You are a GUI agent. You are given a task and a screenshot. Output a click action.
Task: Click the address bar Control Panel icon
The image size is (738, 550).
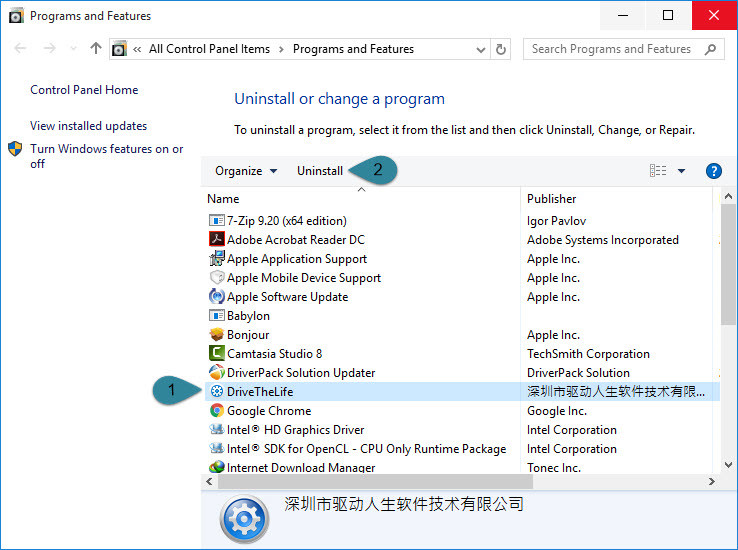[120, 49]
